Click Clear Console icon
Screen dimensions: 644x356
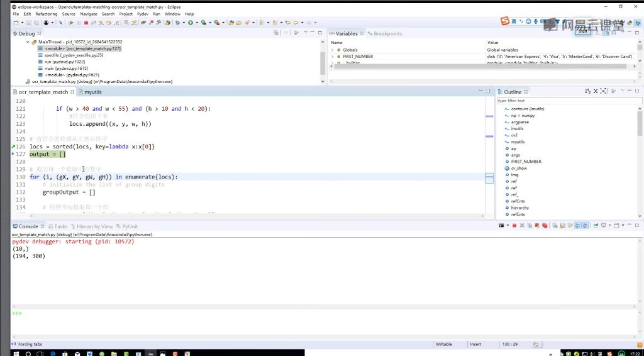[x=555, y=225]
